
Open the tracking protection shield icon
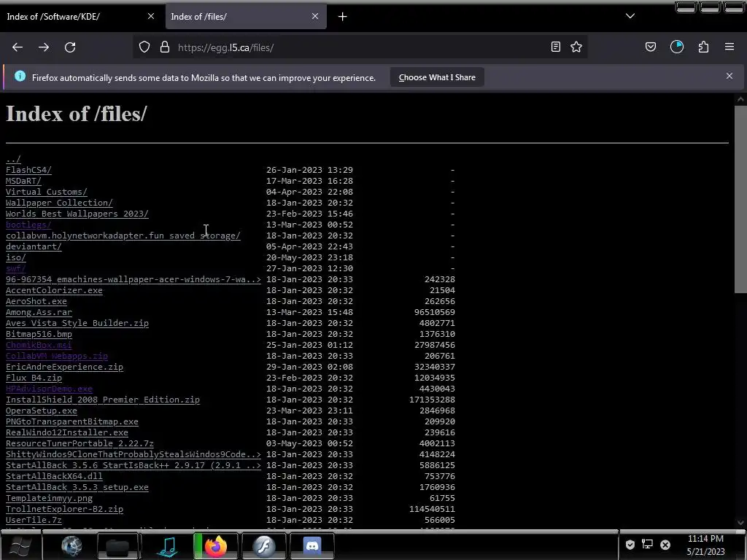pos(144,47)
